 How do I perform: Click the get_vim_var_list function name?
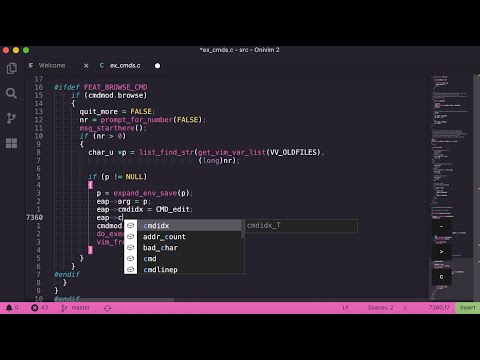click(x=232, y=152)
